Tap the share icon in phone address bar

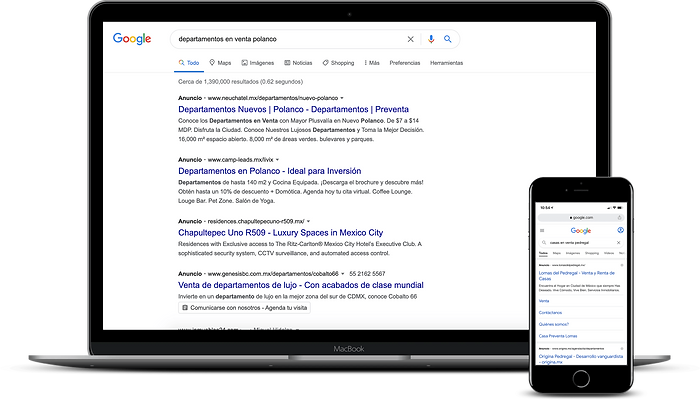click(620, 217)
